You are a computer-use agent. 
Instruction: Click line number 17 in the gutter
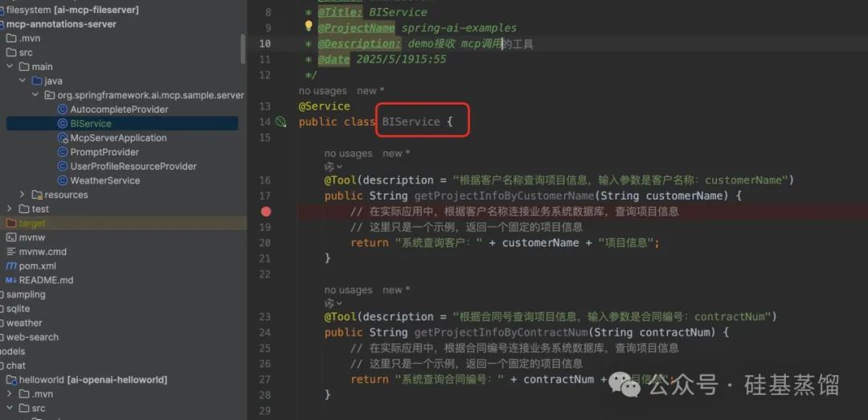pos(265,196)
